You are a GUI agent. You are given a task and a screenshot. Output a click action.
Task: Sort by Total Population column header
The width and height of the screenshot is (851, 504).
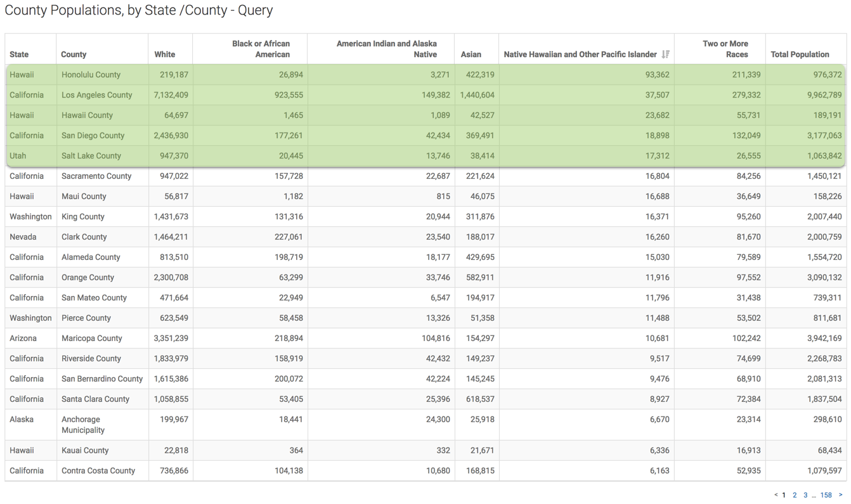click(x=800, y=55)
